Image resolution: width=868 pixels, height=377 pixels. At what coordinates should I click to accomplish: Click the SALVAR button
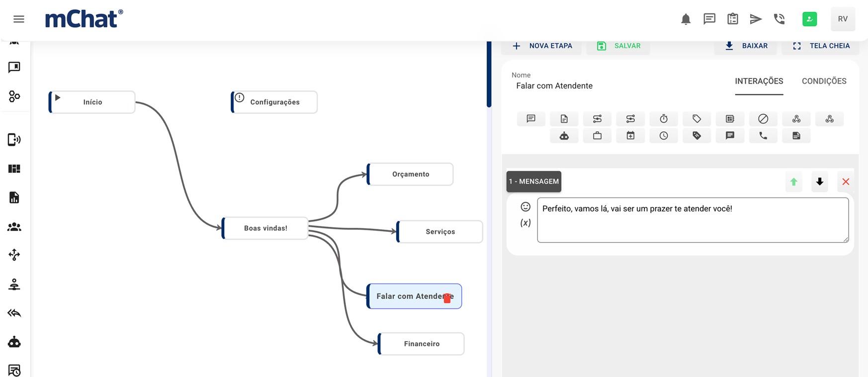click(x=618, y=46)
